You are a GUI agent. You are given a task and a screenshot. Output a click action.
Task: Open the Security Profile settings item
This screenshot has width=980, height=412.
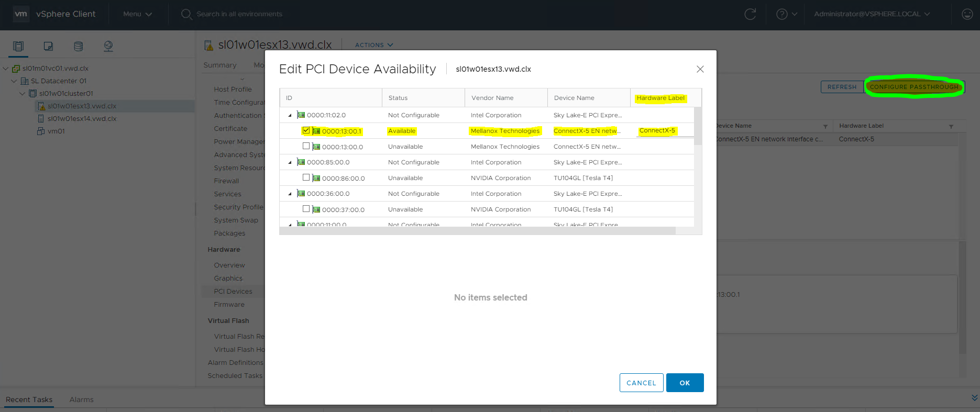click(238, 207)
